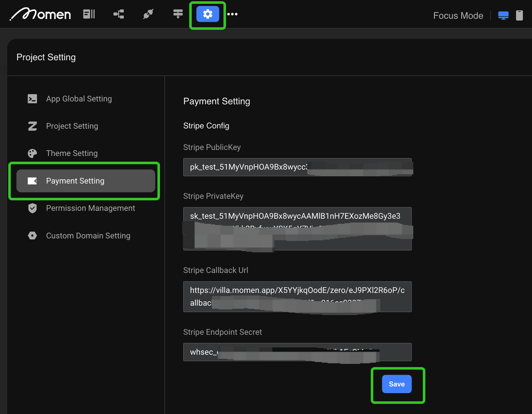Select Payment Setting section

pyautogui.click(x=86, y=181)
